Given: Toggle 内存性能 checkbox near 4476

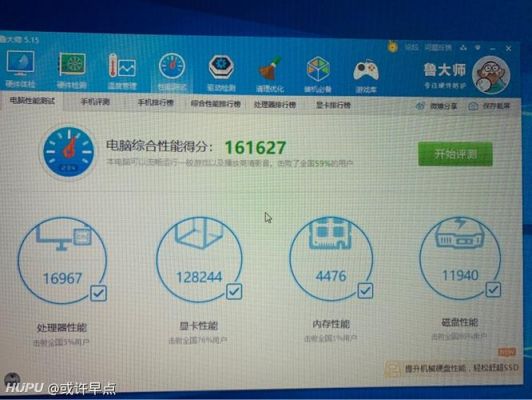Looking at the screenshot, I should [365, 290].
